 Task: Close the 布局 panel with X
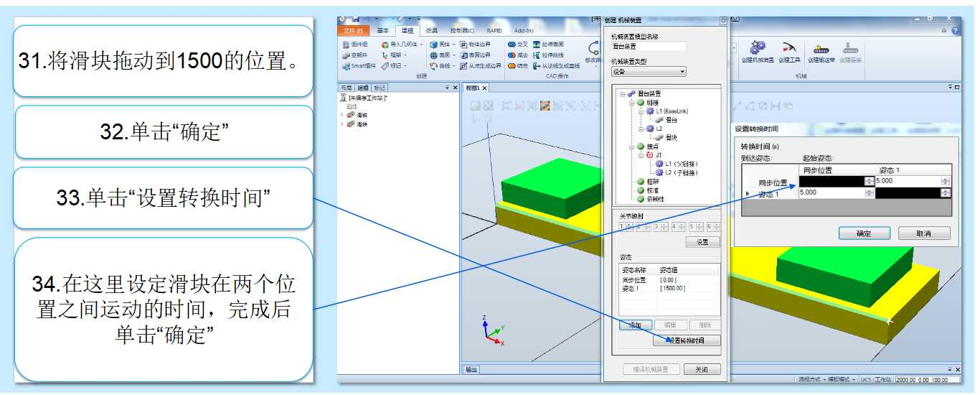click(456, 88)
